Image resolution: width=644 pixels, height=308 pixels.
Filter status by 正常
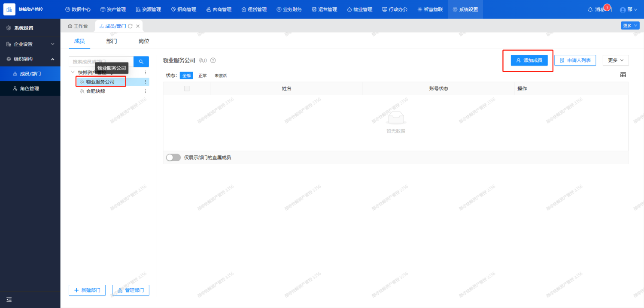[x=203, y=75]
